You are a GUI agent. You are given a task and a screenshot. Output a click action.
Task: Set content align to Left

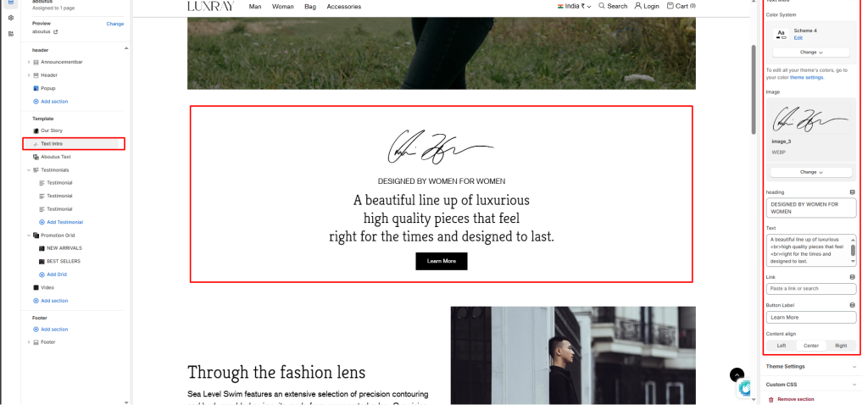pyautogui.click(x=781, y=346)
